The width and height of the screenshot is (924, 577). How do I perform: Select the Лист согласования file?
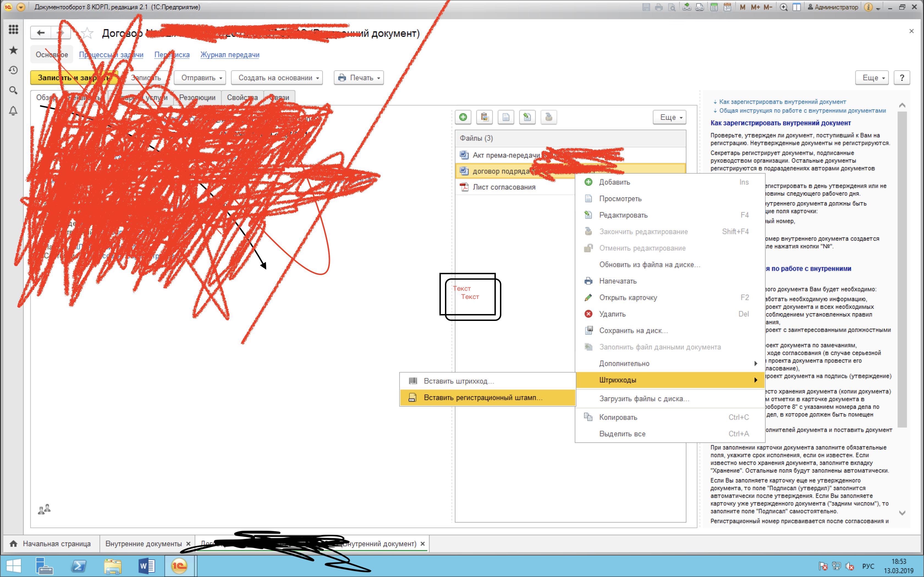[504, 187]
